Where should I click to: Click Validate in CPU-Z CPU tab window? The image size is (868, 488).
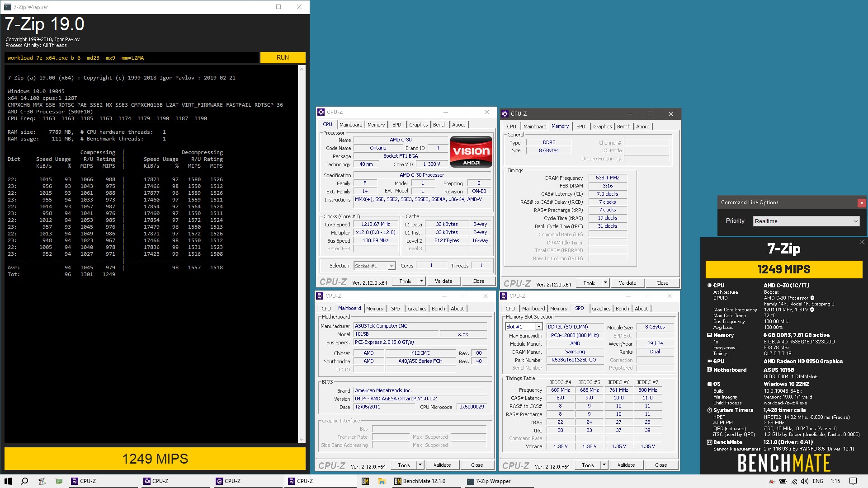(x=443, y=281)
